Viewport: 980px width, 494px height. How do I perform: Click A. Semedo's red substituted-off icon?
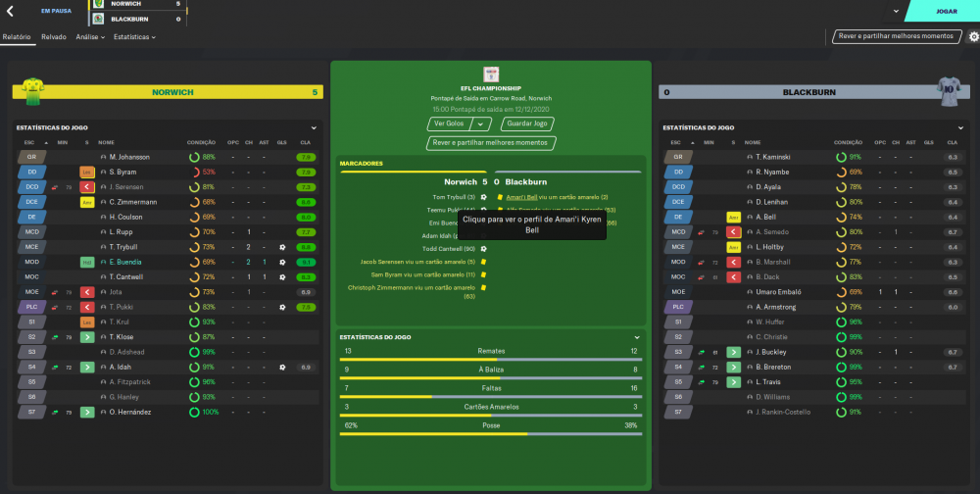[733, 232]
